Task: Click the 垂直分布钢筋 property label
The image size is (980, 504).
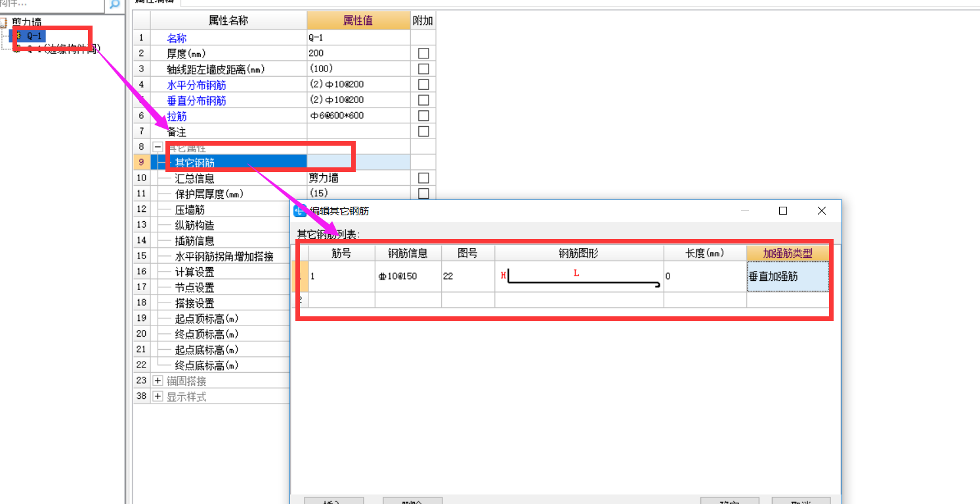Action: pos(196,100)
